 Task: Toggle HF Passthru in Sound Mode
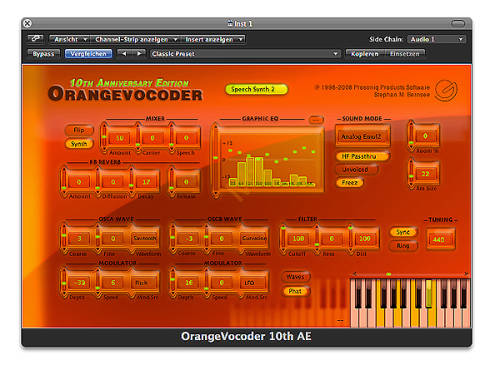click(362, 156)
